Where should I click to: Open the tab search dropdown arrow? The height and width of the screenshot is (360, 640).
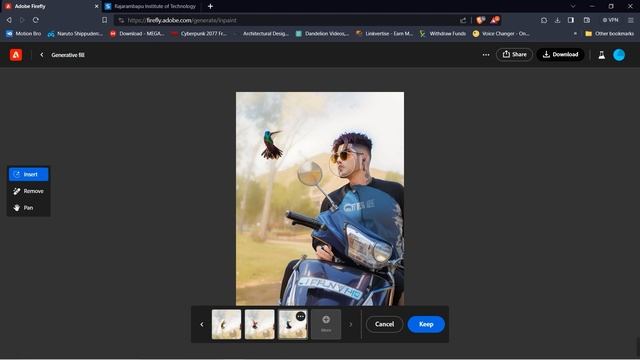pyautogui.click(x=573, y=6)
